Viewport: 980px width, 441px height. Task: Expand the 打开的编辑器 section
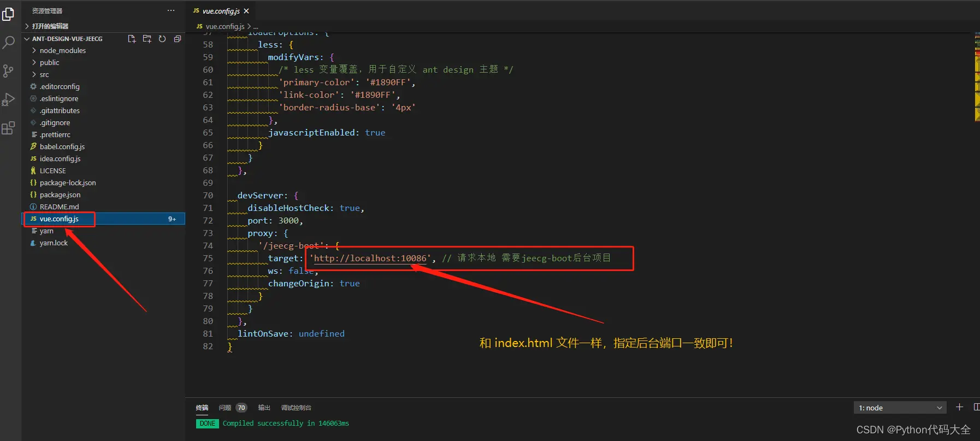click(46, 26)
